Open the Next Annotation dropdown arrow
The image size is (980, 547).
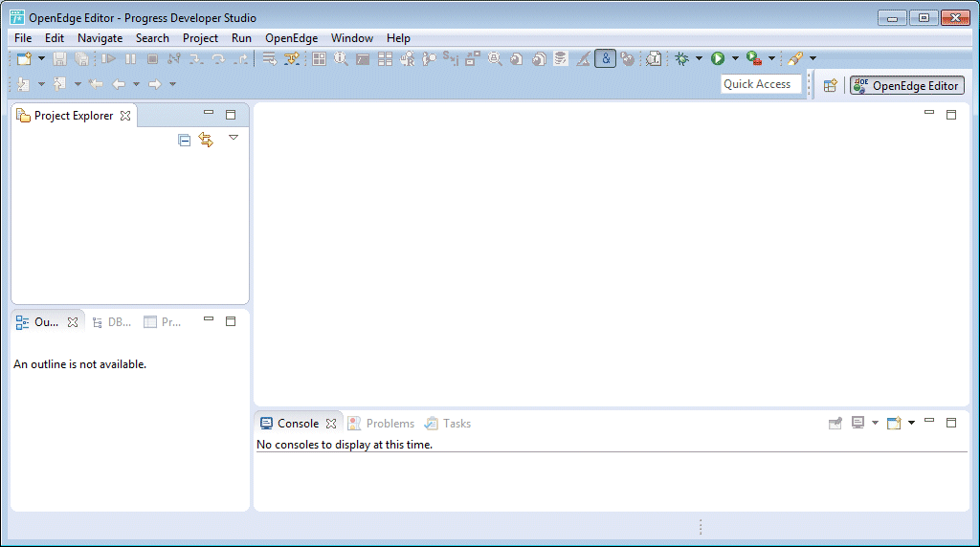pyautogui.click(x=41, y=83)
